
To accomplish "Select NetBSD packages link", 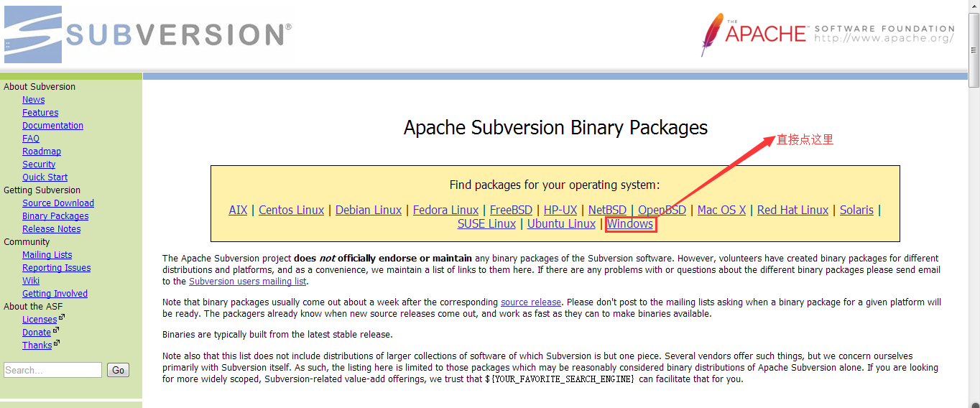I will [x=608, y=210].
